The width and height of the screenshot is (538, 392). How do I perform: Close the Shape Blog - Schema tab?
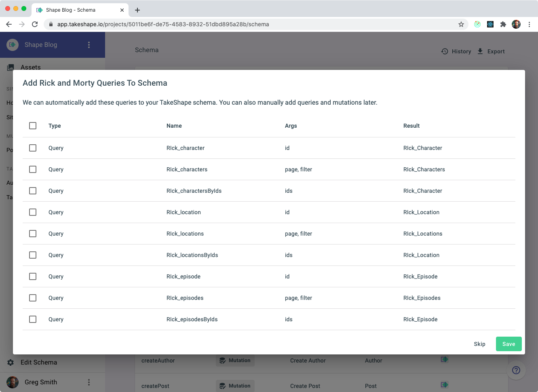tap(122, 10)
